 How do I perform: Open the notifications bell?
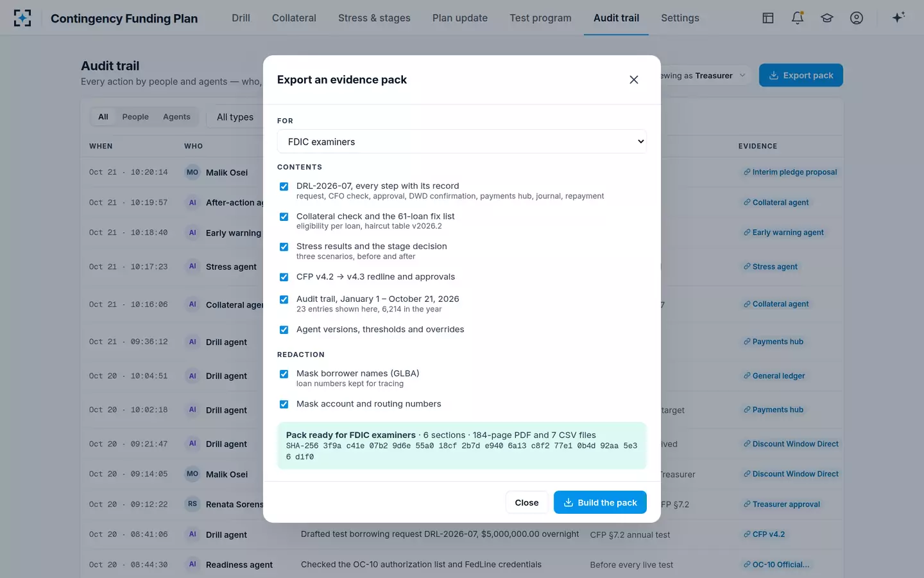click(798, 18)
